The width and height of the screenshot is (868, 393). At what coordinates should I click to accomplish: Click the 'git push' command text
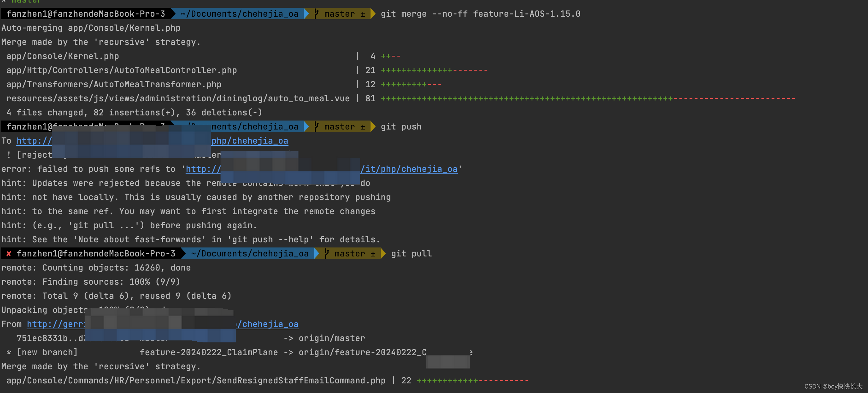coord(401,127)
